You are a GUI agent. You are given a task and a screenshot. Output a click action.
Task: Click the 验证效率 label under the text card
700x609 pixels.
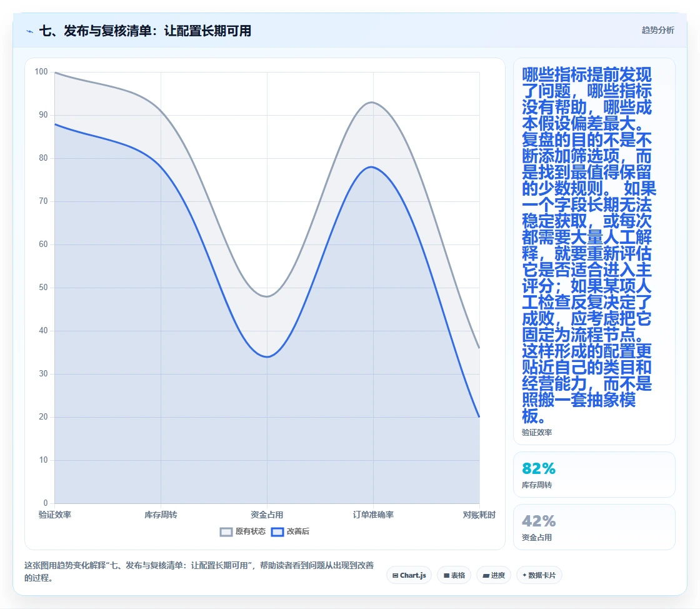(x=537, y=432)
